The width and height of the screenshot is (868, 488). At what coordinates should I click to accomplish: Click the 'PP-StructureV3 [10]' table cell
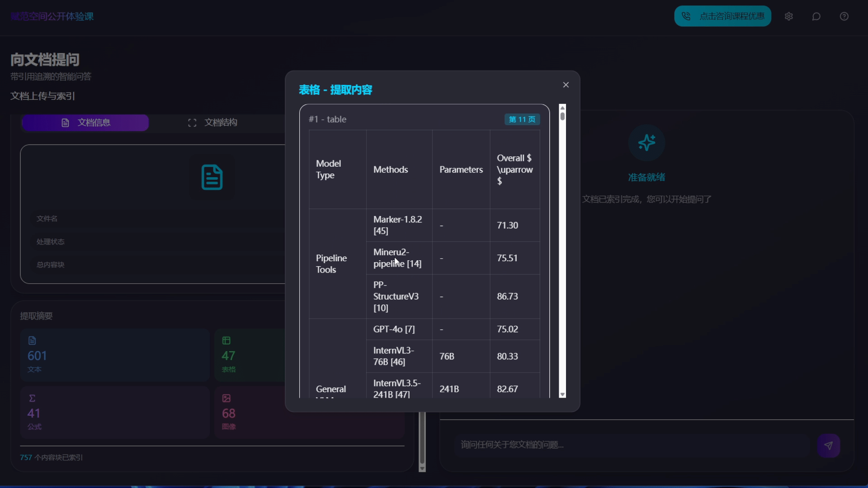click(399, 296)
